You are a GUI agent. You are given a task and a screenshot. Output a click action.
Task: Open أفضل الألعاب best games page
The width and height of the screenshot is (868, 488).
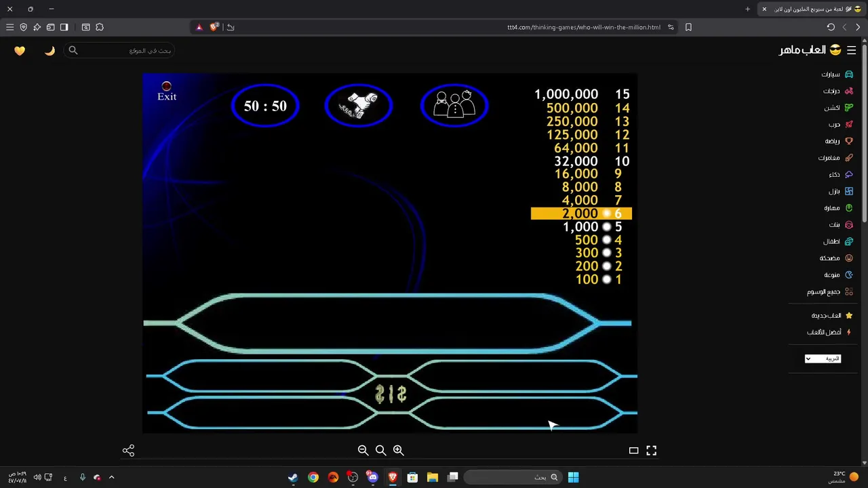tap(829, 332)
